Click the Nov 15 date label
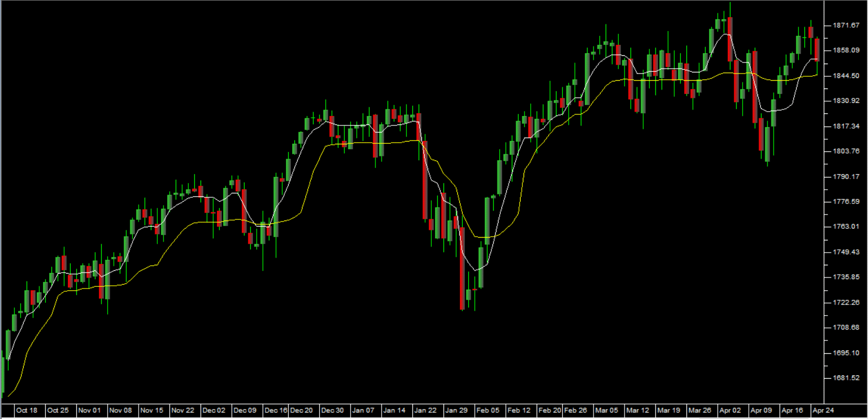 152,410
